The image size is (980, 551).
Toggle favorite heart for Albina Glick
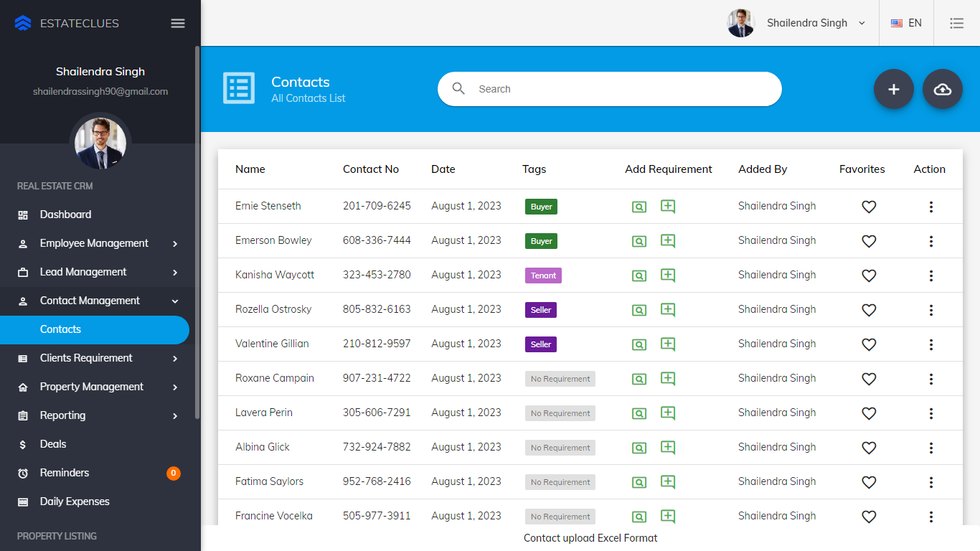tap(869, 448)
